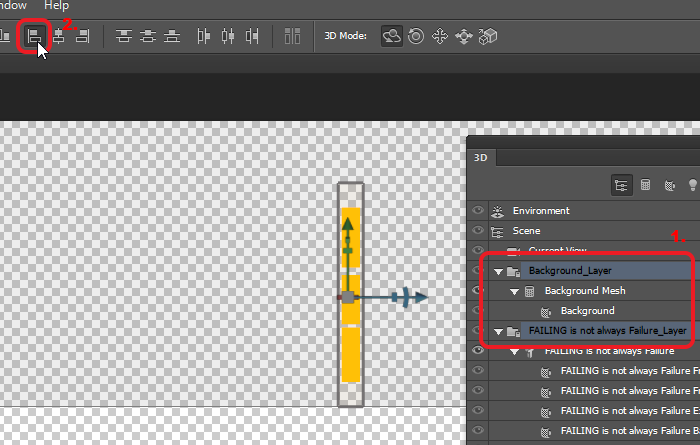This screenshot has height=445, width=700.
Task: Select the 3D panel tab
Action: tap(481, 158)
